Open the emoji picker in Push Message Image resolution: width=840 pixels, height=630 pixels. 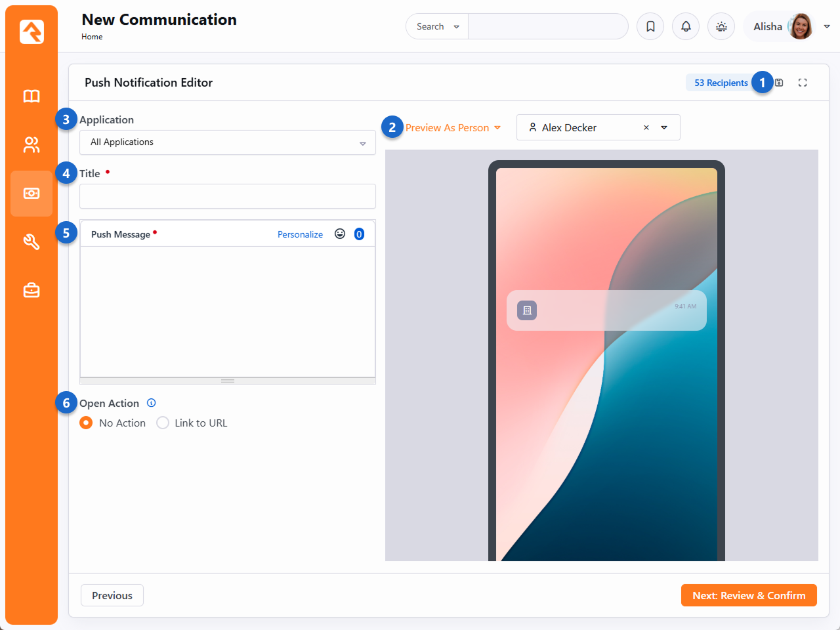coord(340,234)
